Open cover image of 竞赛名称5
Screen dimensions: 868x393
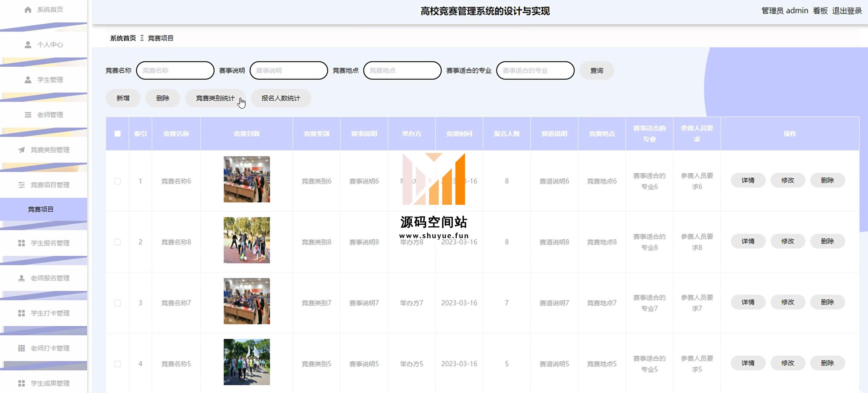(247, 362)
